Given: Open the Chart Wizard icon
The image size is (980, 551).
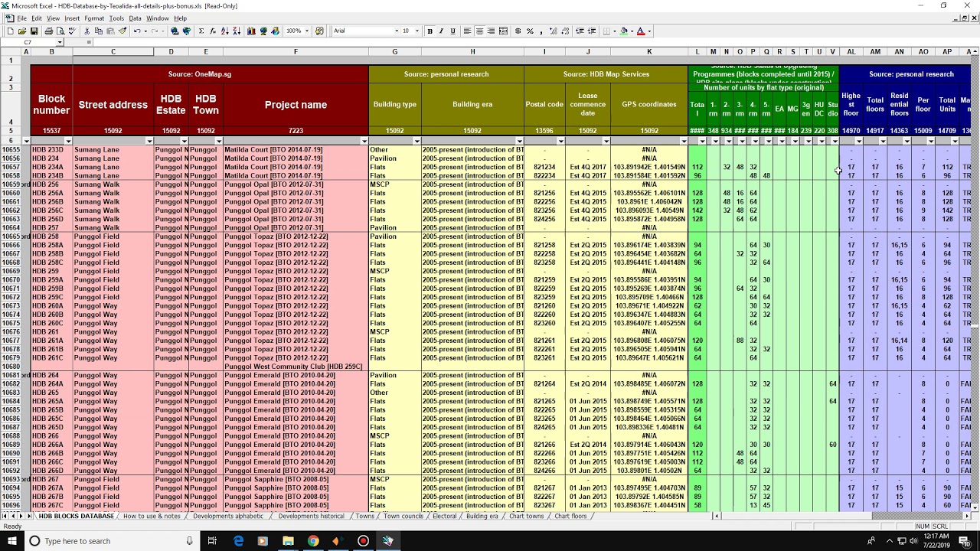Looking at the screenshot, I should click(251, 31).
